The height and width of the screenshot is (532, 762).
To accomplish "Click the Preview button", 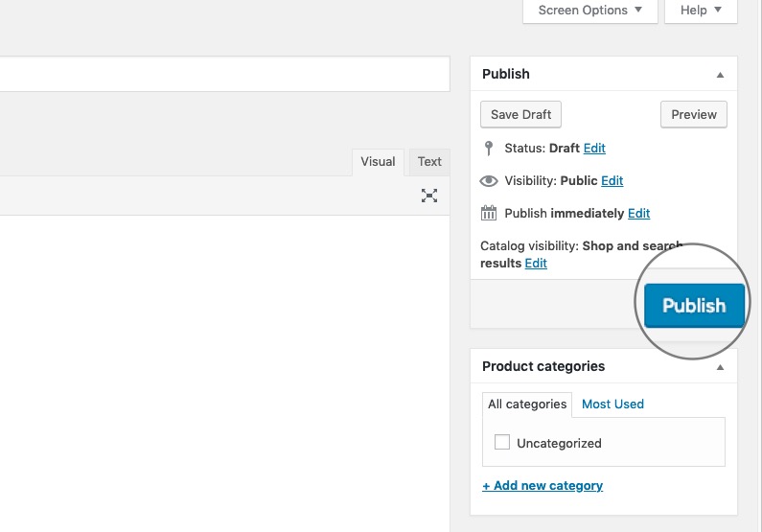I will [x=694, y=115].
